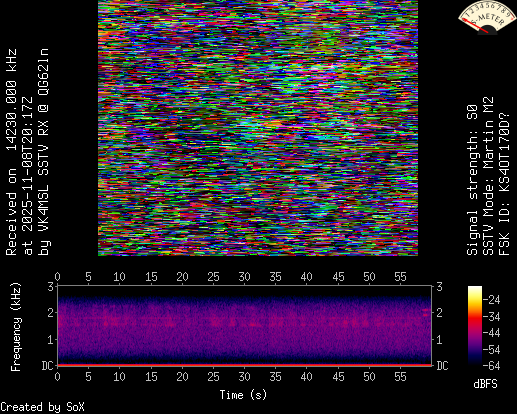The height and width of the screenshot is (414, 517).
Task: Click the "Frequency (kHz)" axis label
Action: (x=16, y=327)
